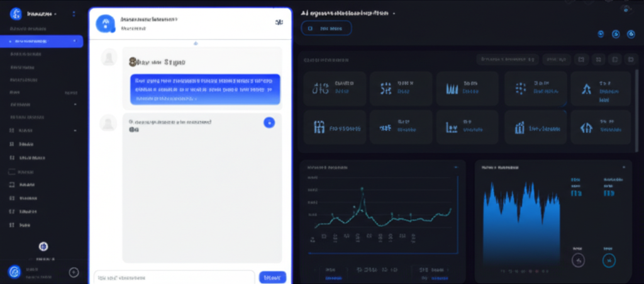Viewport: 644px width, 284px height.
Task: Click the icon at the chat header's right end
Action: click(x=279, y=22)
